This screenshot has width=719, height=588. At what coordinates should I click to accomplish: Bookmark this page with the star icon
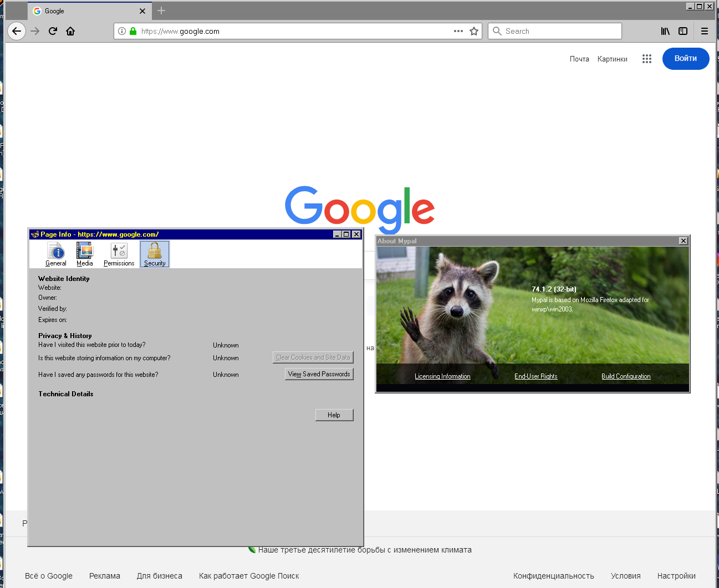click(x=474, y=31)
